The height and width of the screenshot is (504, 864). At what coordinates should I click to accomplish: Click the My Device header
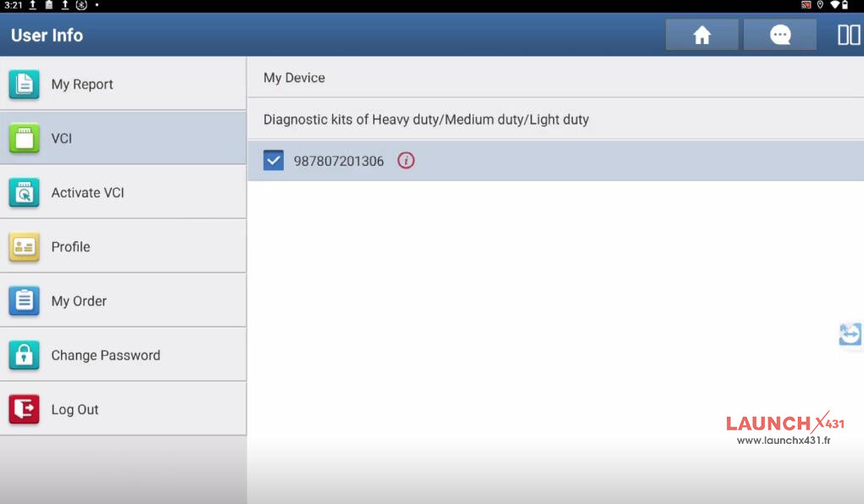point(294,78)
